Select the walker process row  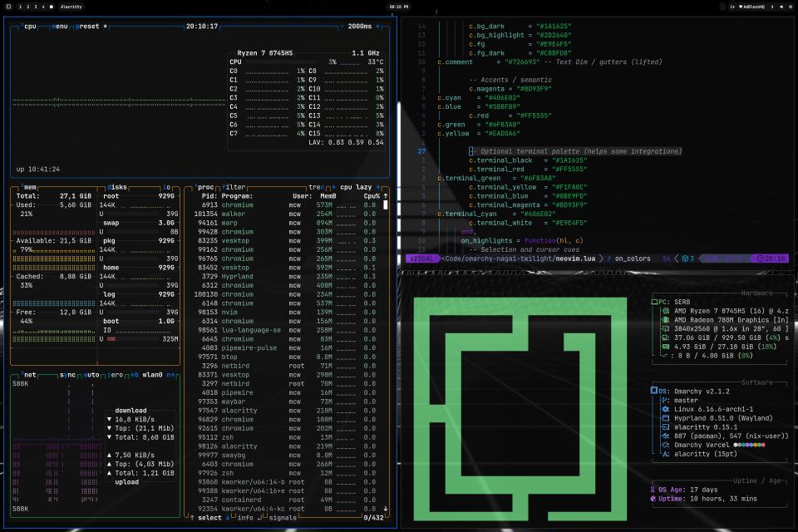tap(285, 214)
